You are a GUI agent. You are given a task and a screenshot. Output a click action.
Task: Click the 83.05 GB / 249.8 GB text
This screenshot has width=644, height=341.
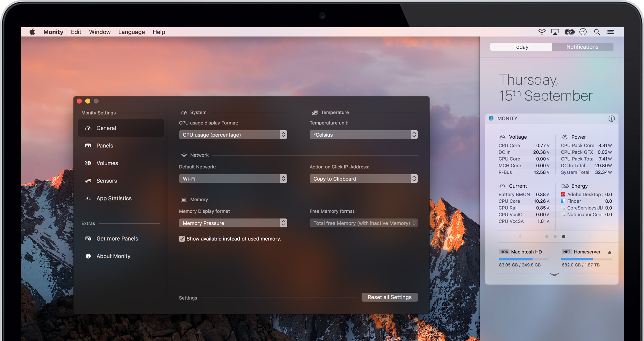click(x=520, y=265)
